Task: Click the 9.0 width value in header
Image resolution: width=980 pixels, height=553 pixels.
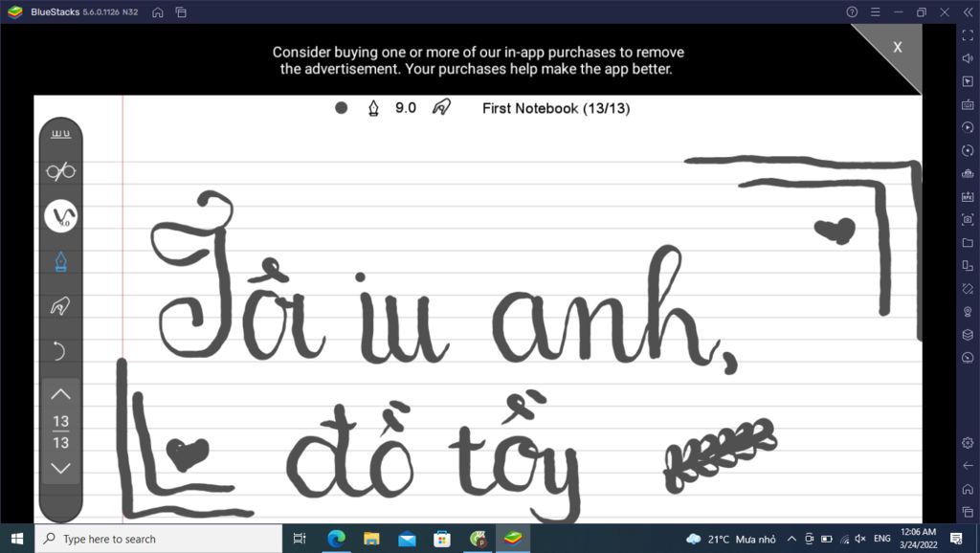Action: click(406, 107)
